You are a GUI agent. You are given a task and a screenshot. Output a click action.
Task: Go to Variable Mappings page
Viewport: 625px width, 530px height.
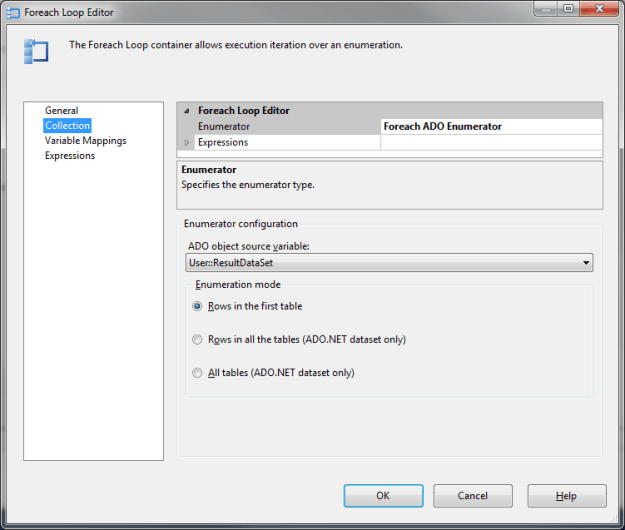85,141
